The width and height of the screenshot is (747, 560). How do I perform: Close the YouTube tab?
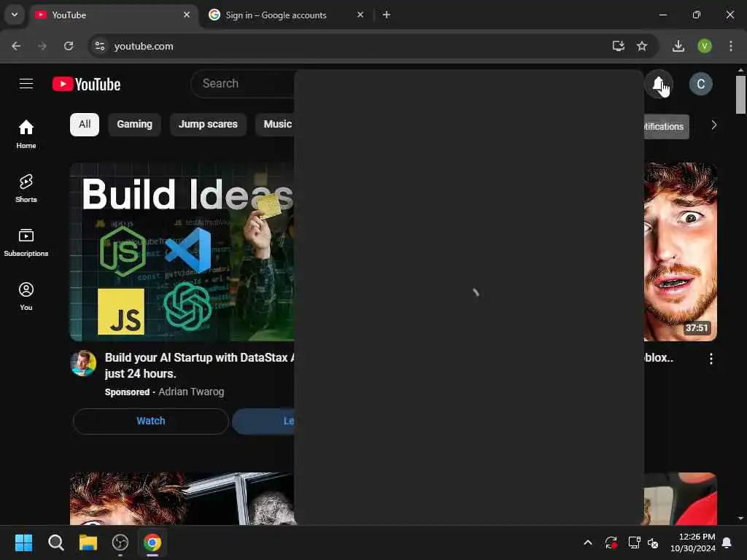click(x=187, y=15)
